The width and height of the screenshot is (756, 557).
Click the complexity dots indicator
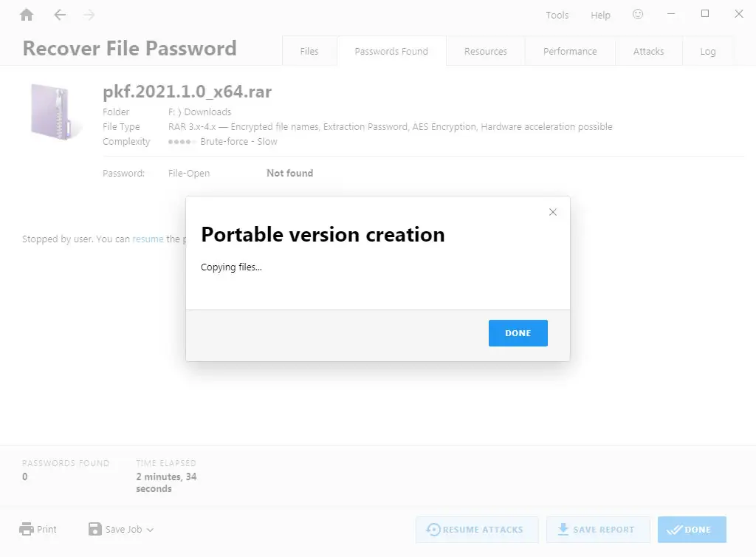(182, 142)
